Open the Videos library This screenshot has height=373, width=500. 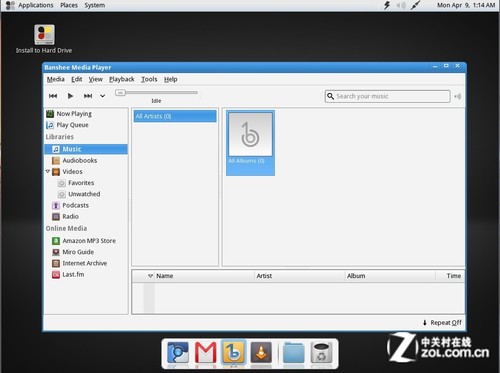86,172
